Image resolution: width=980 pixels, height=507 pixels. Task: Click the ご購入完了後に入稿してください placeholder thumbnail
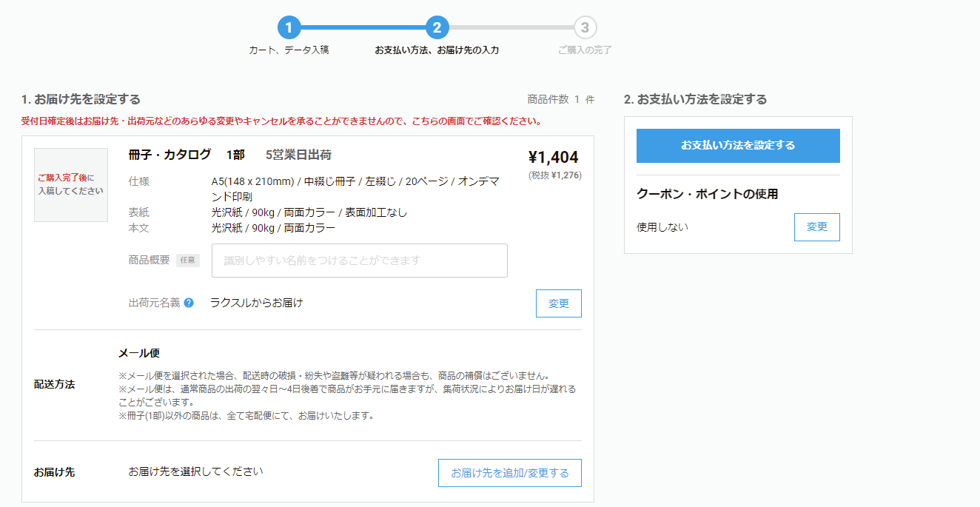tap(70, 185)
